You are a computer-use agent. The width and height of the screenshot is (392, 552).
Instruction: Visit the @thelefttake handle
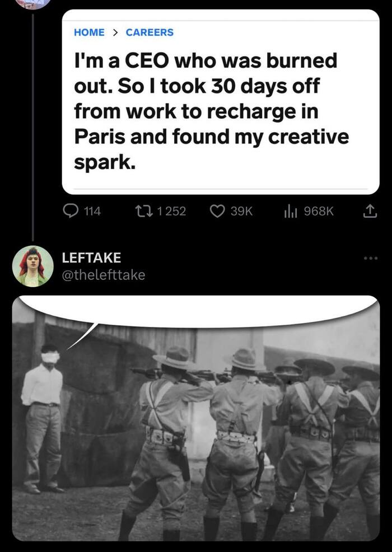(x=103, y=274)
